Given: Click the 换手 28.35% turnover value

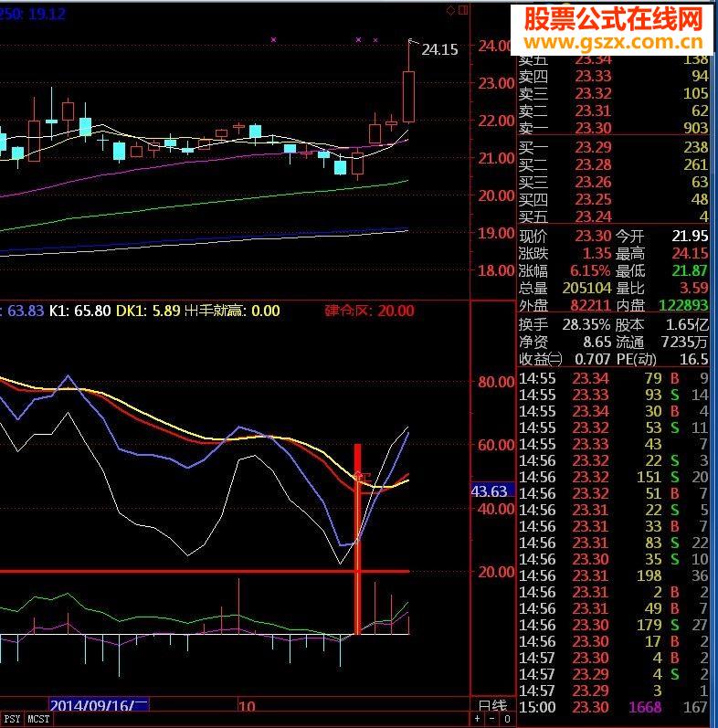Looking at the screenshot, I should (x=586, y=324).
